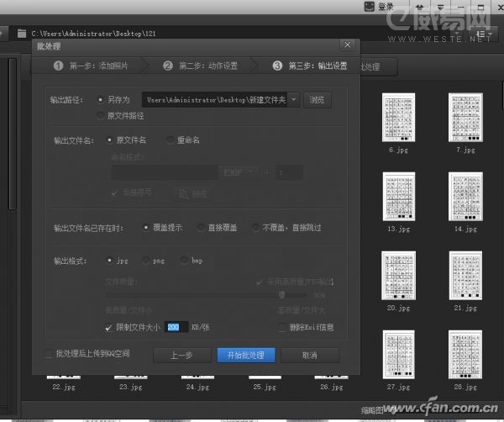Check 批处理后上传到QQ空间 option

tap(49, 354)
